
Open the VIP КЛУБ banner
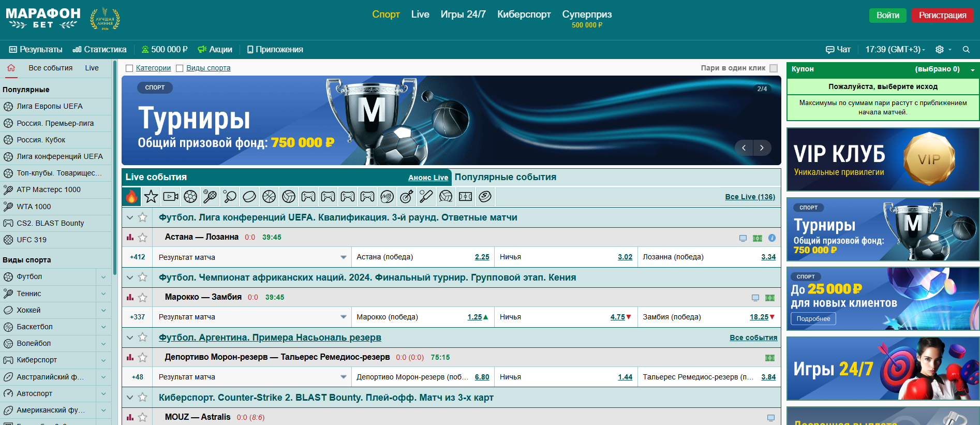tap(883, 159)
